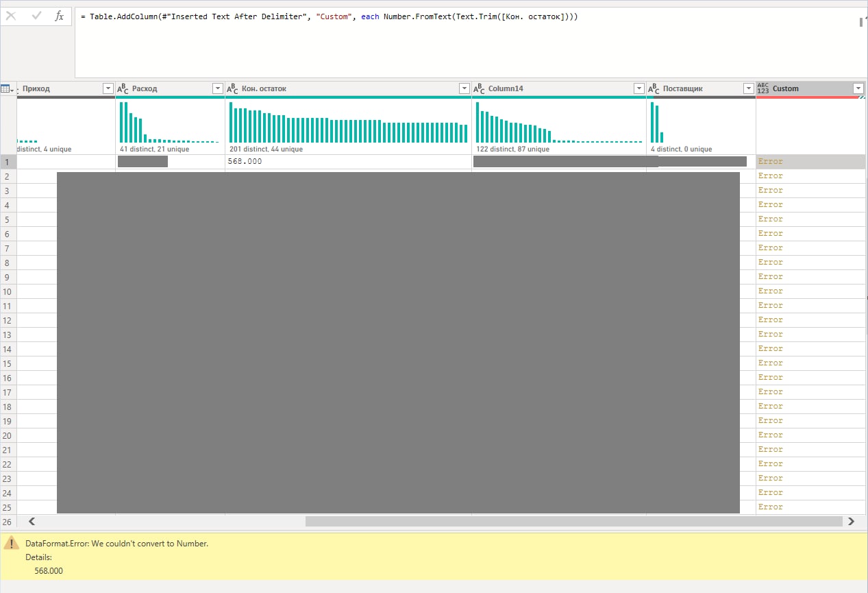868x593 pixels.
Task: Click the Расход column distribution chart
Action: (x=170, y=122)
